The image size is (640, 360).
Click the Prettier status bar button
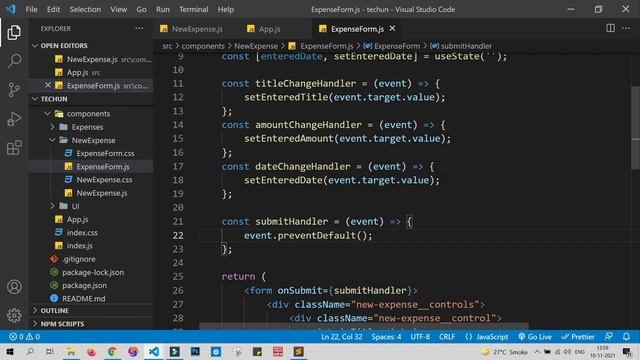click(578, 337)
